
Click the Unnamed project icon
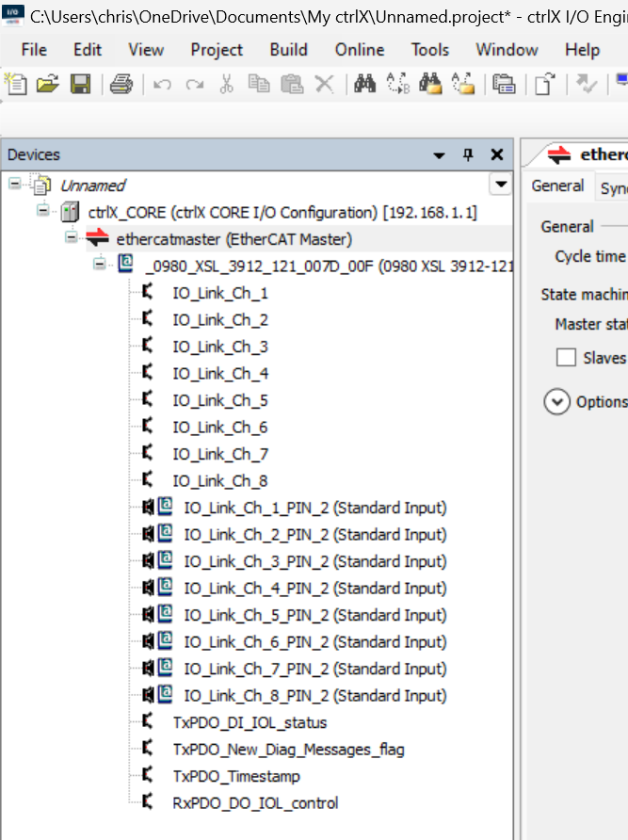pos(41,185)
